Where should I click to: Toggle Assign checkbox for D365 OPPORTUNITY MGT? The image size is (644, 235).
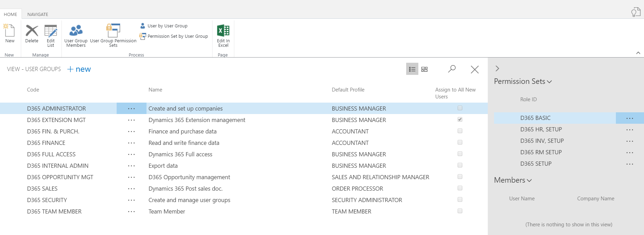(460, 177)
